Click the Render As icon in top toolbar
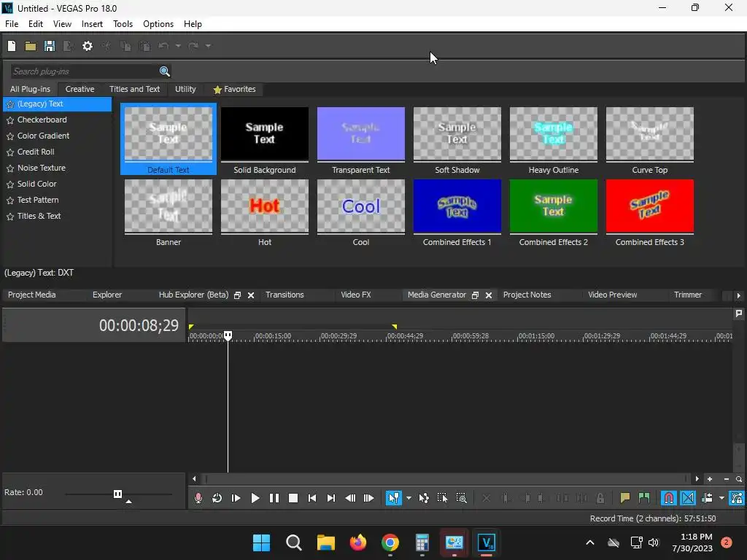747x560 pixels. pyautogui.click(x=68, y=46)
